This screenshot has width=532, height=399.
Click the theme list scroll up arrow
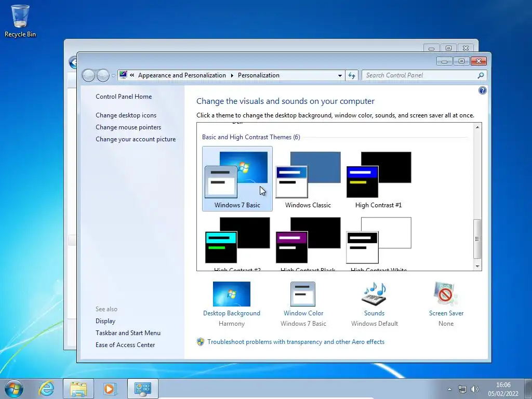click(x=477, y=127)
